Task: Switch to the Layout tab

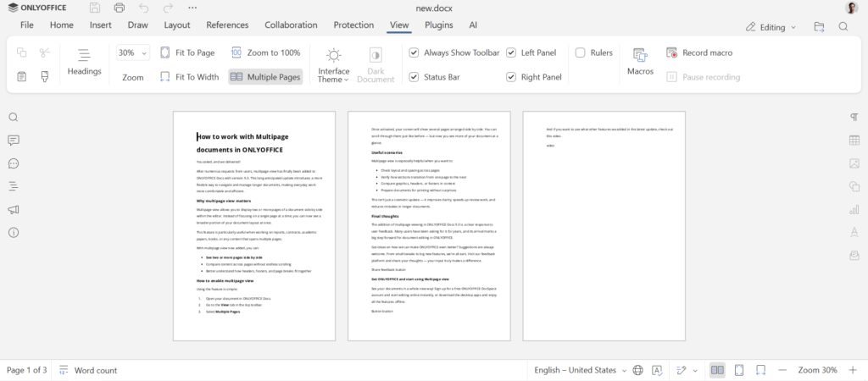Action: [177, 25]
